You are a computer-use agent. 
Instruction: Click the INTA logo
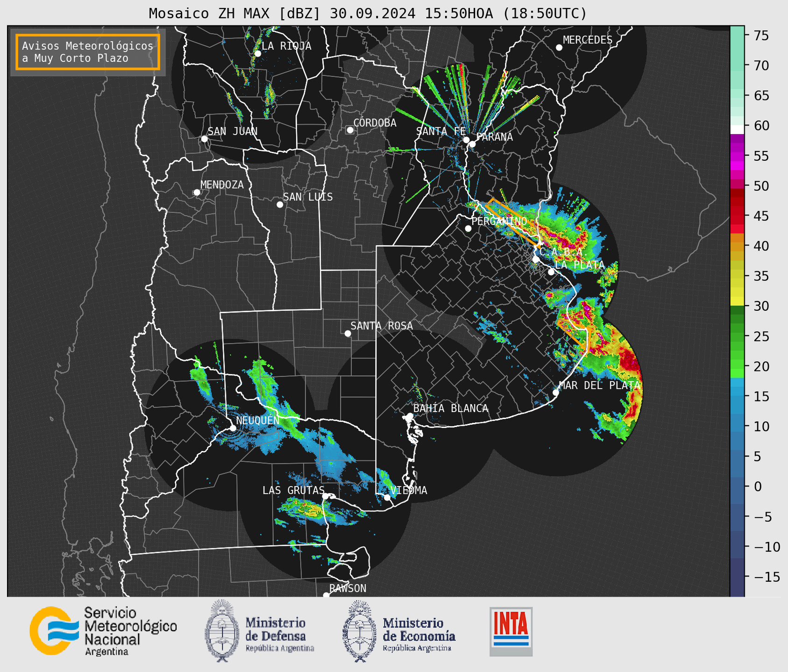coord(511,631)
